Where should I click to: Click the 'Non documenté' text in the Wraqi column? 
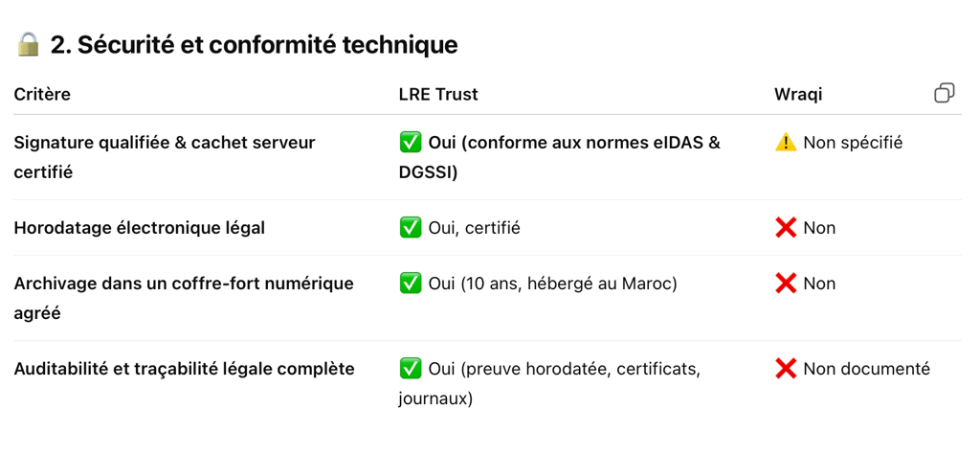[x=866, y=369]
